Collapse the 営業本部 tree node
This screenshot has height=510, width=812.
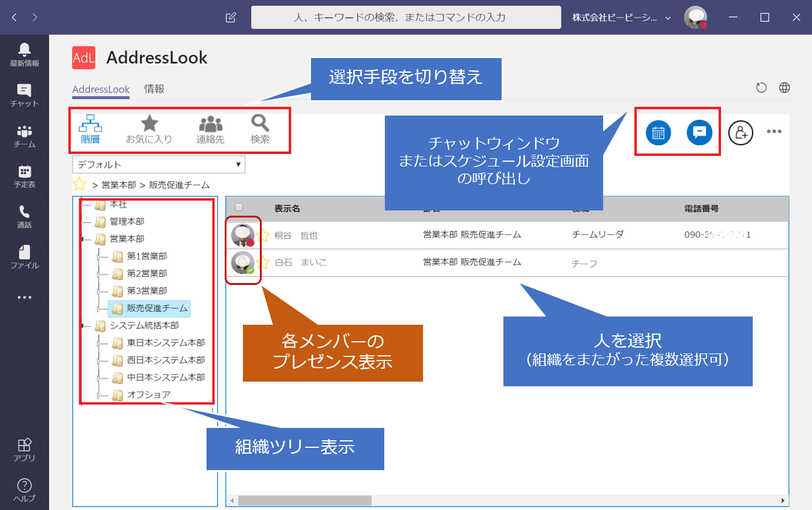click(83, 239)
